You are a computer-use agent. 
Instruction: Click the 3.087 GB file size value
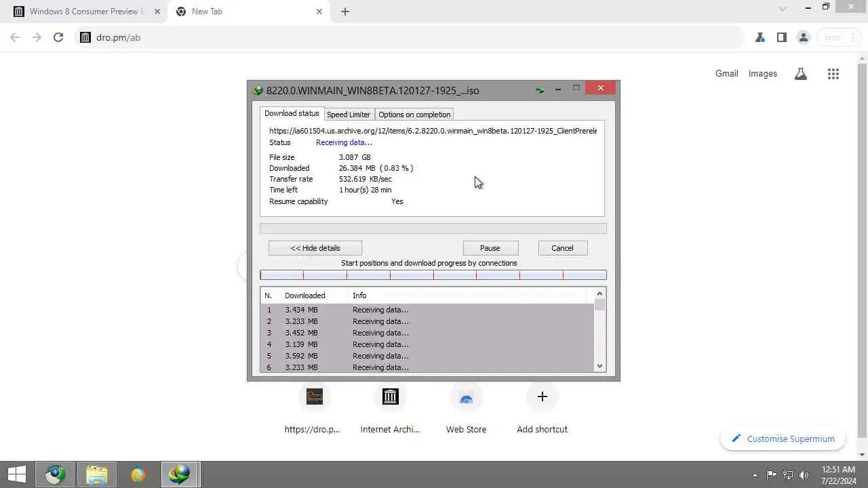(355, 157)
